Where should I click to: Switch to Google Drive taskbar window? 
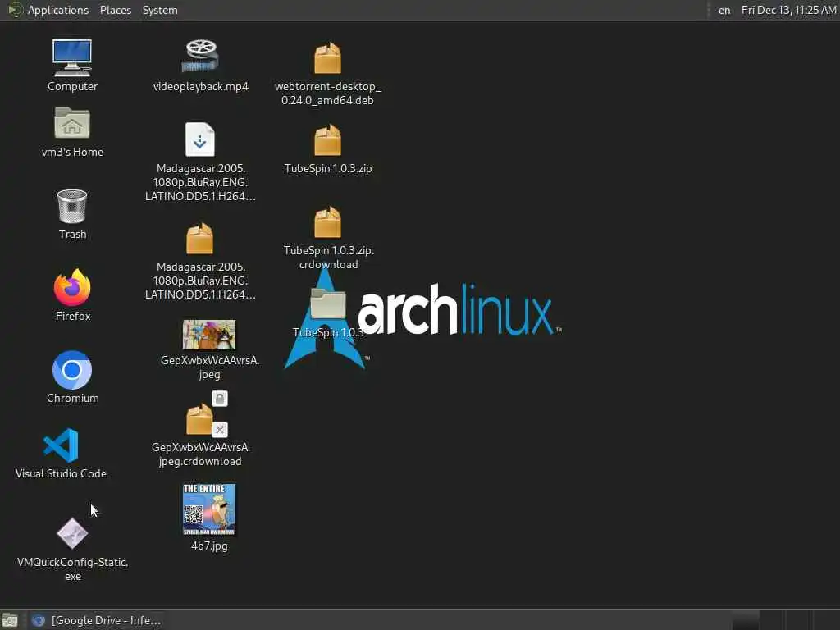97,620
